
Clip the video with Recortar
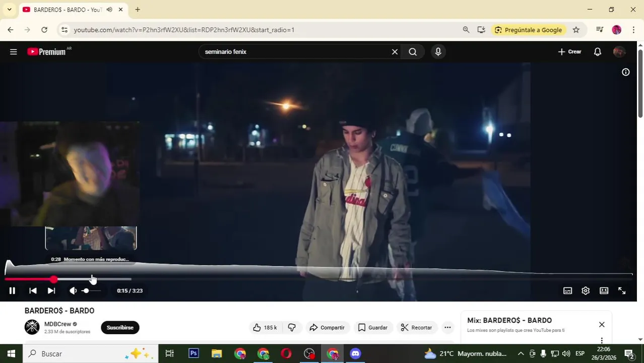click(416, 328)
